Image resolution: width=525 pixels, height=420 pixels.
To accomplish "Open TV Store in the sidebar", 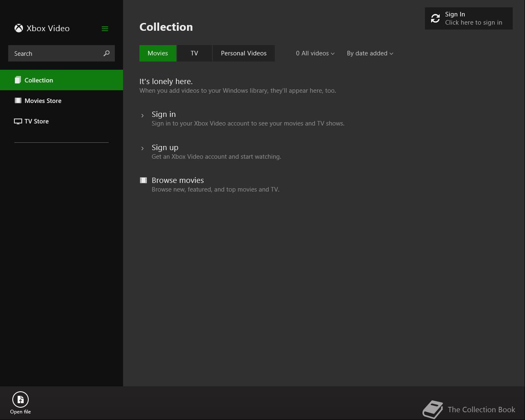I will coord(62,121).
